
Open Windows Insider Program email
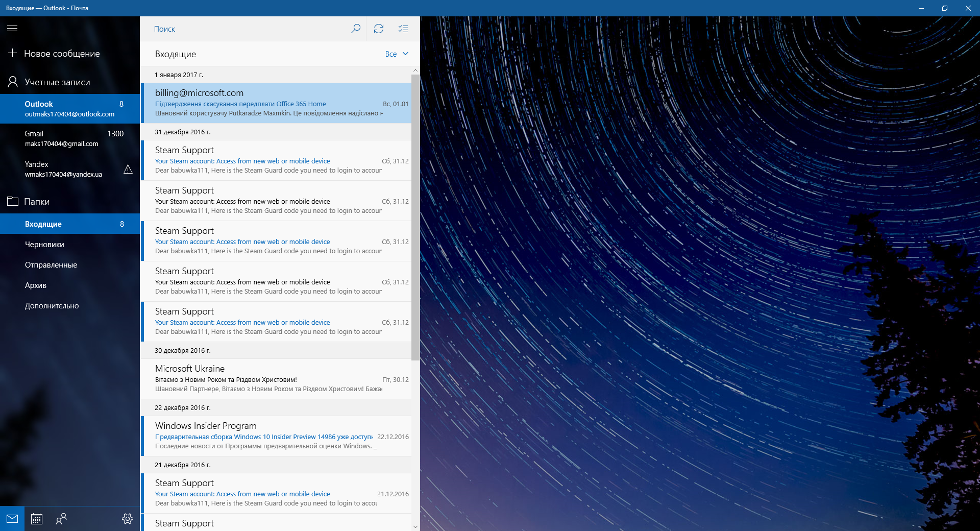click(x=276, y=436)
